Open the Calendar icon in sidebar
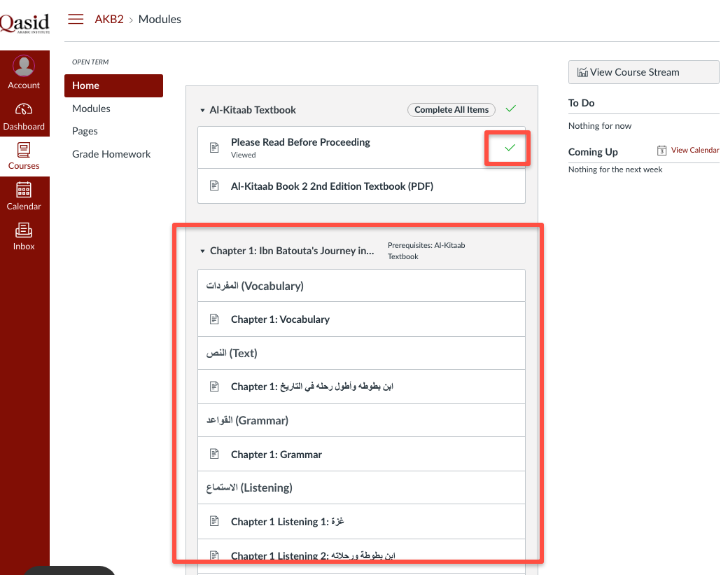Screen dimensions: 728x575 click(24, 190)
